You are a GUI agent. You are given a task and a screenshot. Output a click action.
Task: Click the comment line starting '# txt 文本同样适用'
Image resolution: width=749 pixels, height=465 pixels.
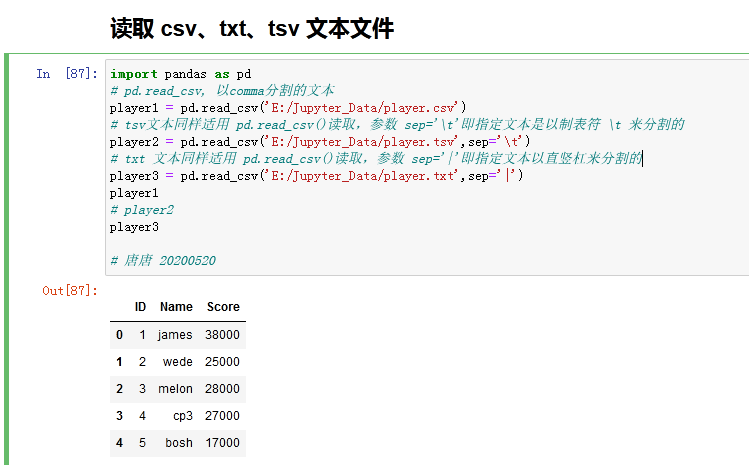pos(376,159)
